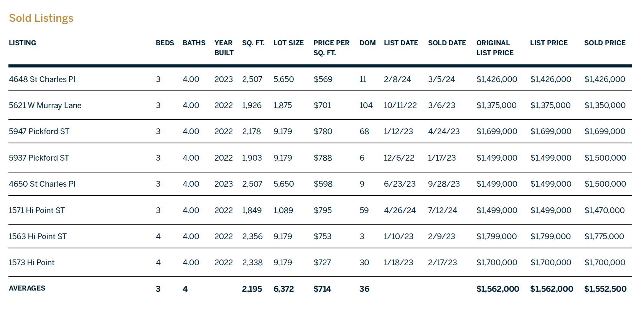
Task: Click the average sold price $1,552,500
Action: [605, 289]
